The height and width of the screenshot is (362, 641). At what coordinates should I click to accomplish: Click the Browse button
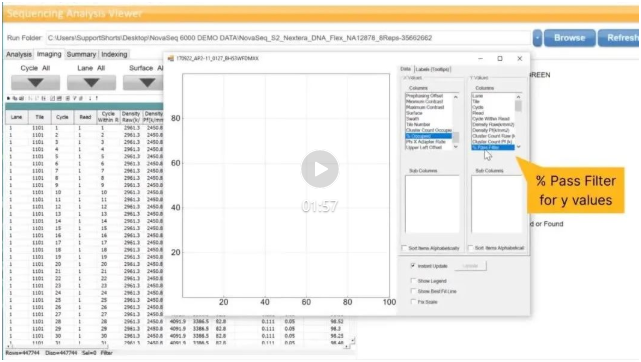point(569,38)
